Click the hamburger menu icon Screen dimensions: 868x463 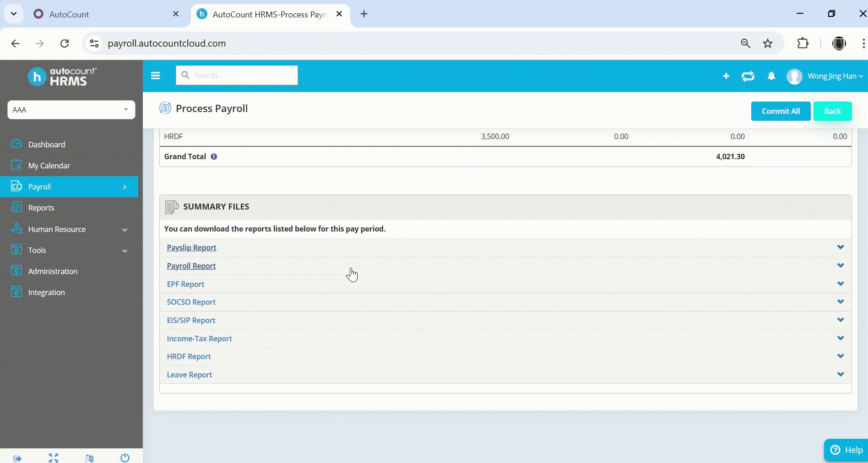[x=156, y=75]
